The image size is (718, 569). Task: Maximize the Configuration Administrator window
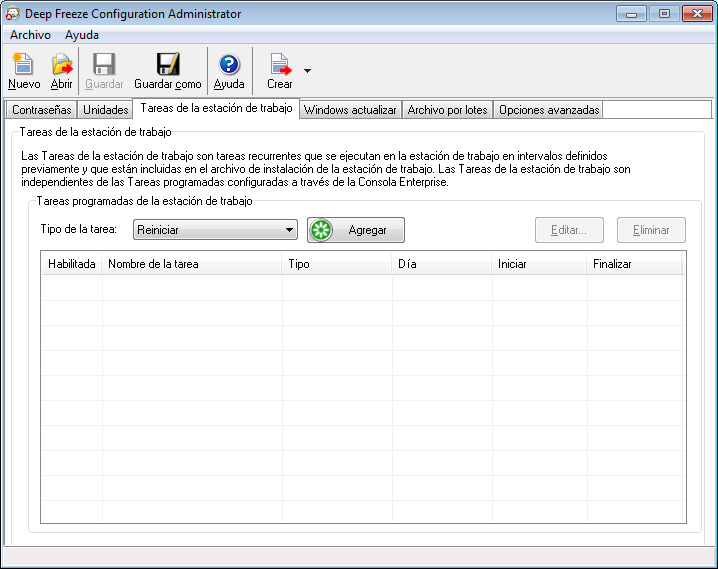click(664, 14)
